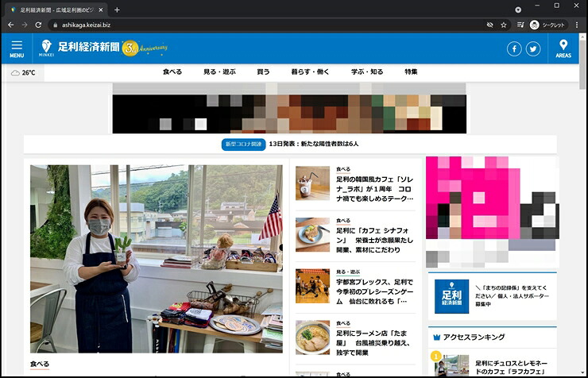Click the 26°C temperature reading

tap(29, 73)
